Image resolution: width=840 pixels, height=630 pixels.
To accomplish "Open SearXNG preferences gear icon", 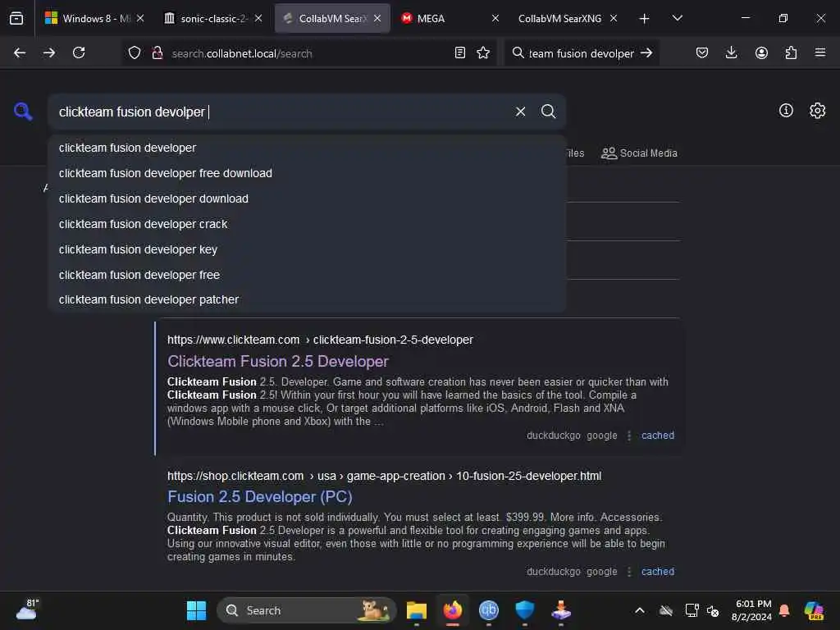I will pos(817,111).
